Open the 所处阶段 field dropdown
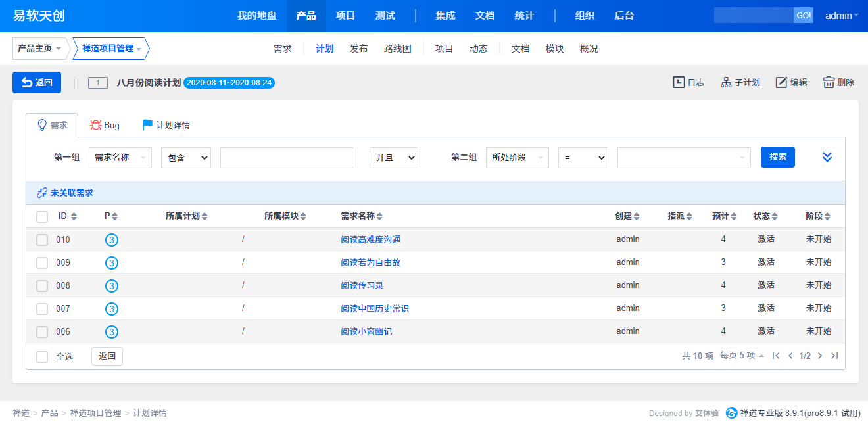Viewport: 868px width, 426px height. (518, 158)
